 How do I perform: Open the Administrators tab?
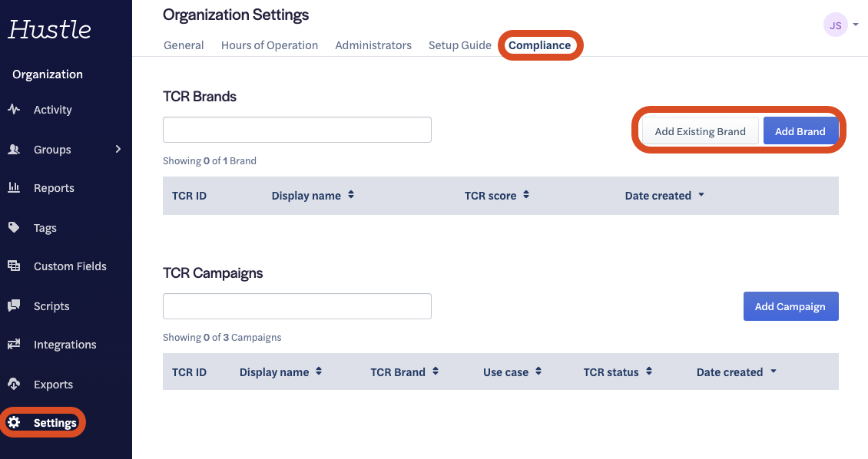point(373,45)
